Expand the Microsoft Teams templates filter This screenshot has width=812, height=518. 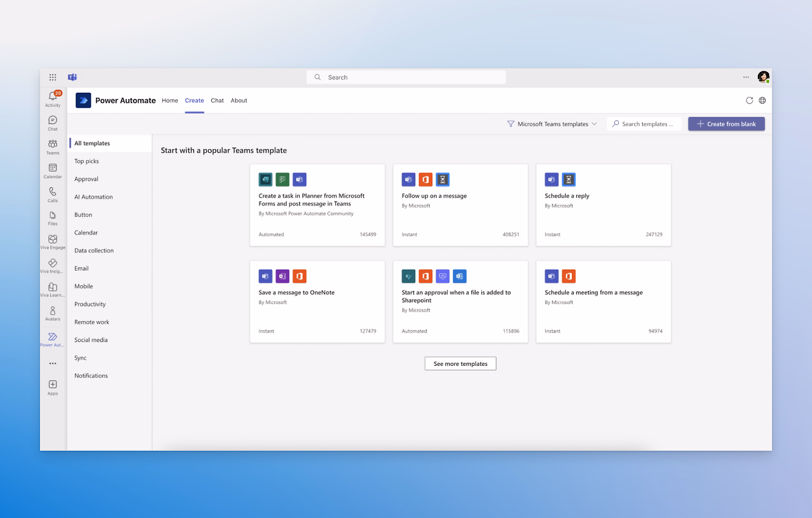point(552,124)
